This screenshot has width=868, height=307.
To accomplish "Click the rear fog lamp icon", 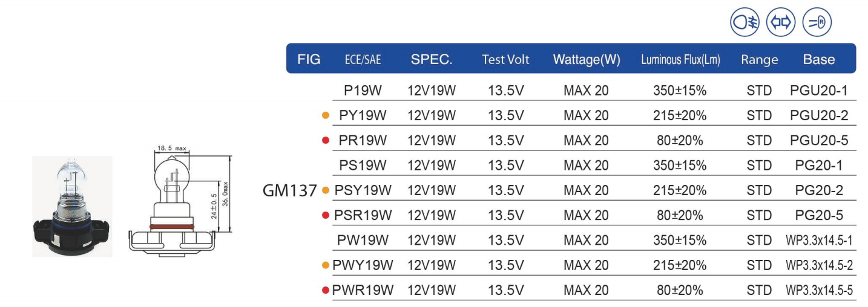I will [x=817, y=23].
